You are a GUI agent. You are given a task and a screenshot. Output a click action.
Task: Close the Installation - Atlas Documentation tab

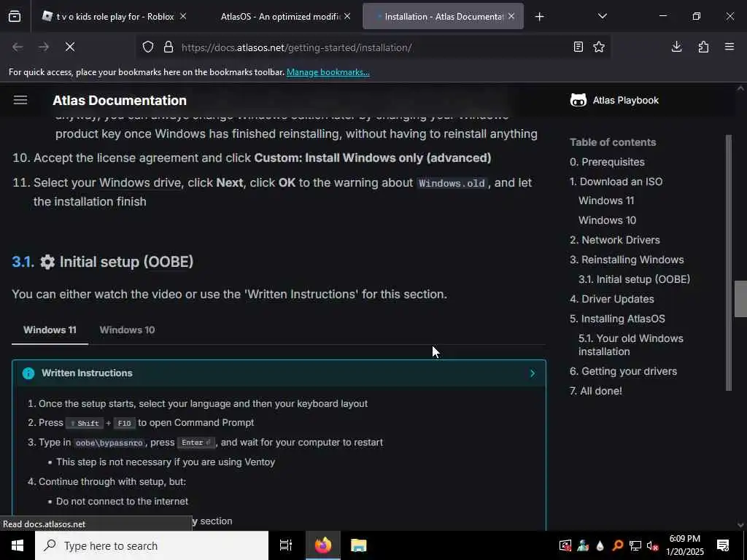pos(511,16)
